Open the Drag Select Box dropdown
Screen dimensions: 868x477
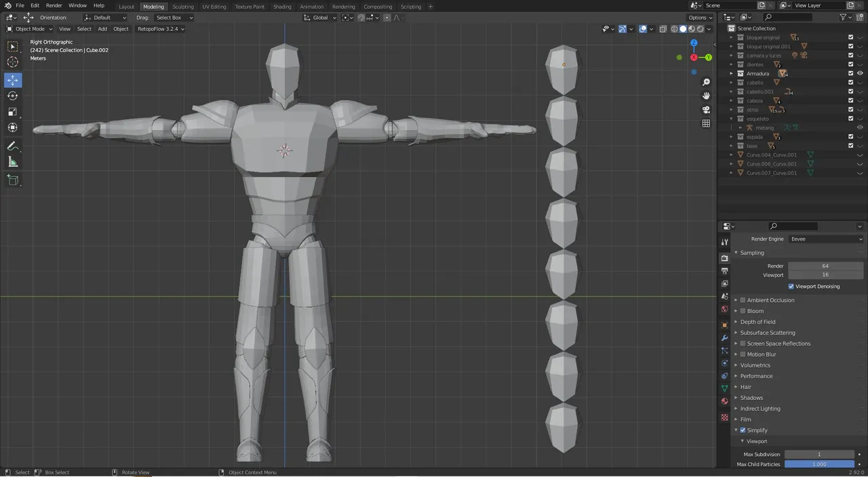174,18
